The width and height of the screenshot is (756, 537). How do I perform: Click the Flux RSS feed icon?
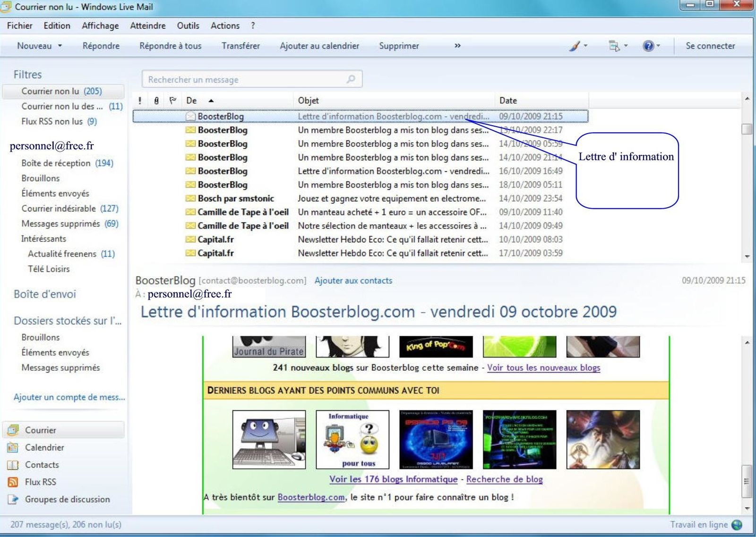[x=13, y=482]
